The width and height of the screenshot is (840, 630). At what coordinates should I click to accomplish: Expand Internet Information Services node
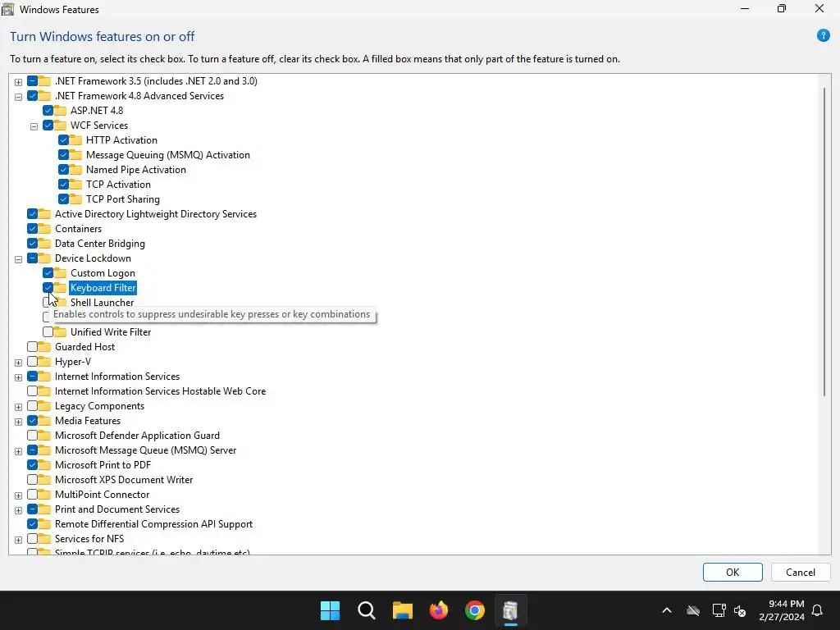click(x=18, y=377)
